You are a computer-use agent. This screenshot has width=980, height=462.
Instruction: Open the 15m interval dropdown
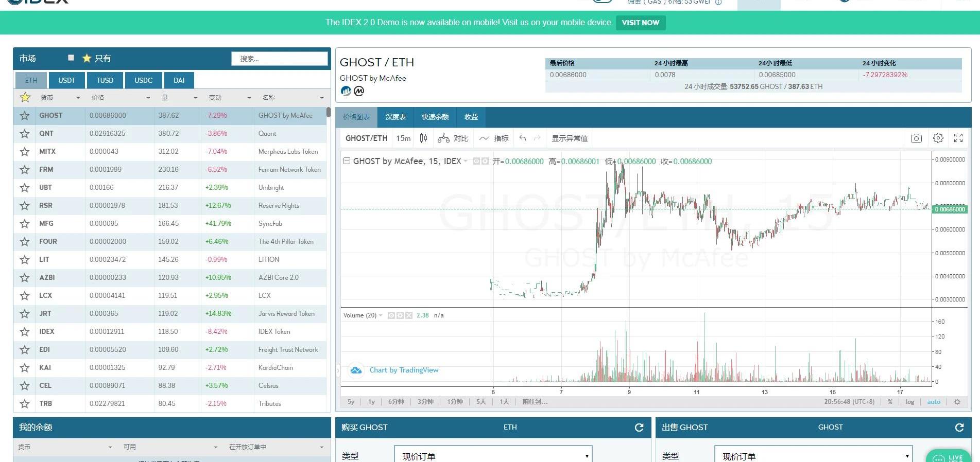(403, 138)
